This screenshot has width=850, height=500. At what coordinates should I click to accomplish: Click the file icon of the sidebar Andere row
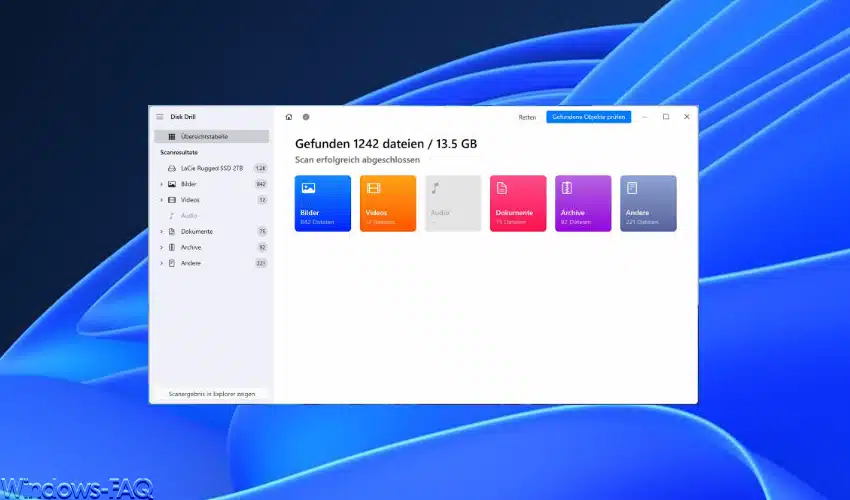point(172,263)
